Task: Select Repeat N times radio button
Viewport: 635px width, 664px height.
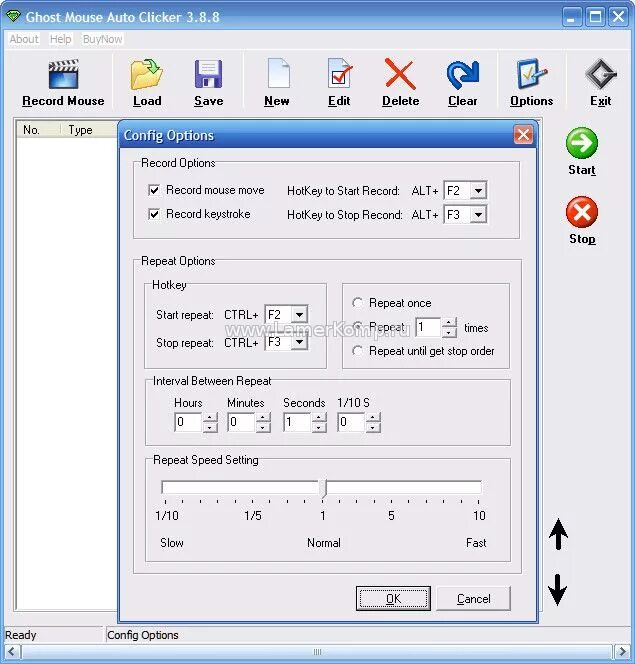Action: (358, 326)
